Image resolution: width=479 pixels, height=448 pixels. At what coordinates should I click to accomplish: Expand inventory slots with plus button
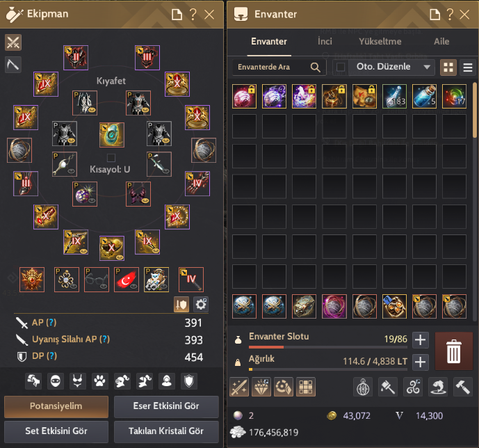click(421, 339)
